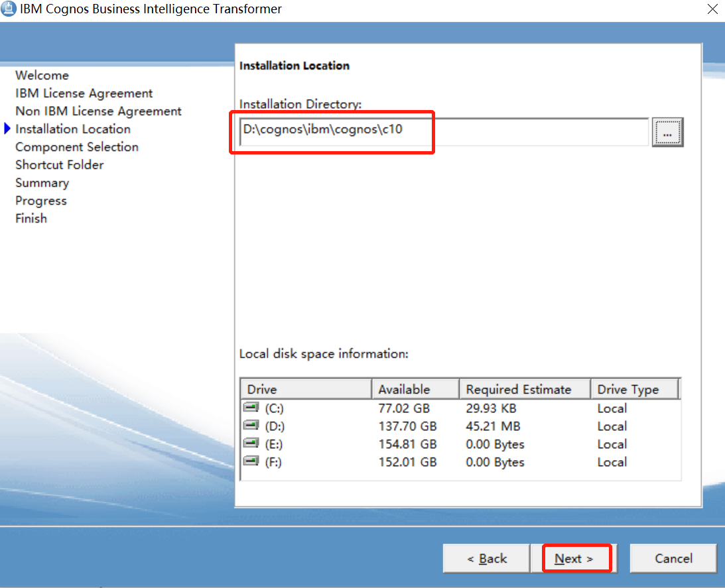Cancel the installation wizard

673,558
